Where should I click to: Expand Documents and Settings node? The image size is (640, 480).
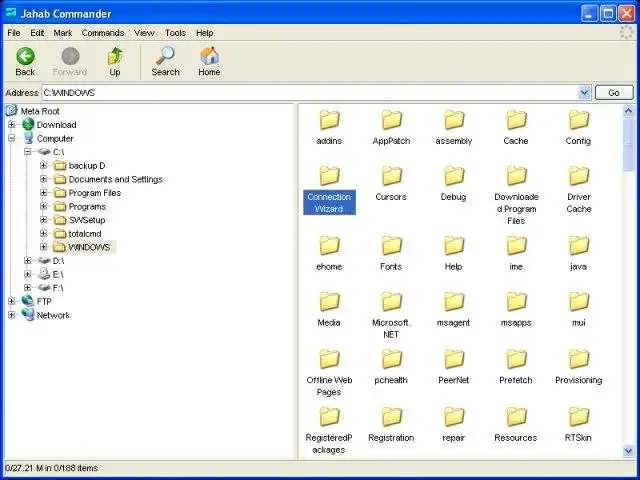coord(44,179)
